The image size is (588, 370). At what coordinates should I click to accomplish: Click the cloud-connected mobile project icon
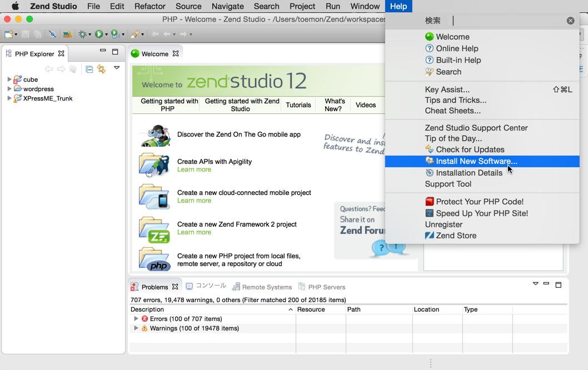(154, 197)
